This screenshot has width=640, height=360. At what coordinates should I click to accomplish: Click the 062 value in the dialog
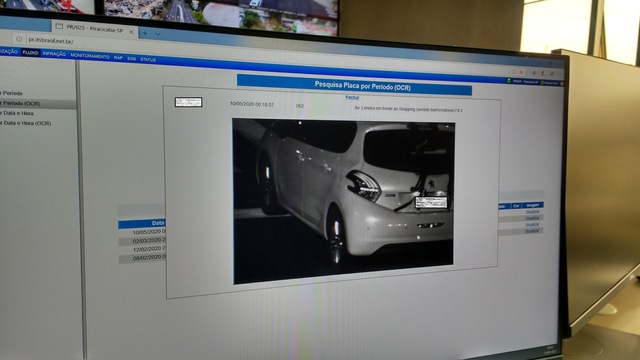coord(300,106)
